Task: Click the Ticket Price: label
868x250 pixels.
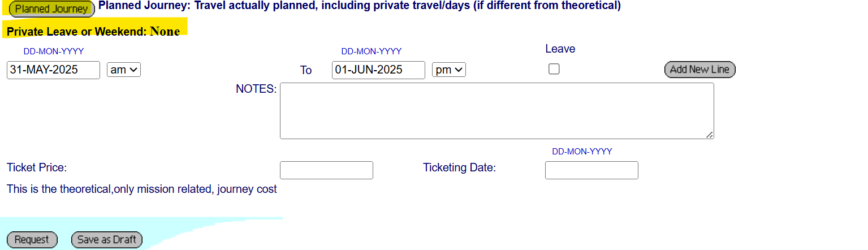Action: pyautogui.click(x=37, y=167)
